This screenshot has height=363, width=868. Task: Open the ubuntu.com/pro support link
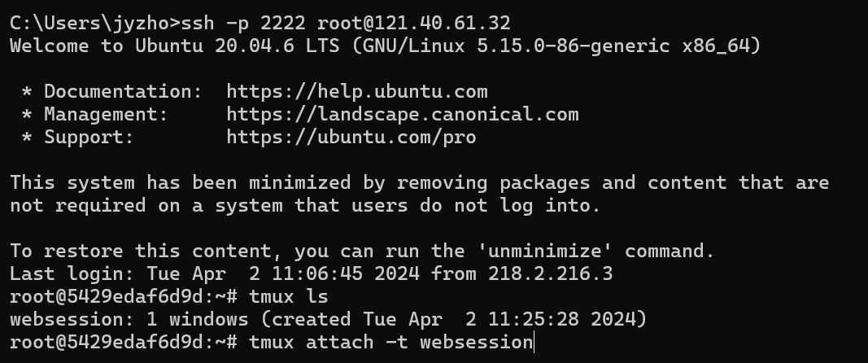(x=351, y=137)
